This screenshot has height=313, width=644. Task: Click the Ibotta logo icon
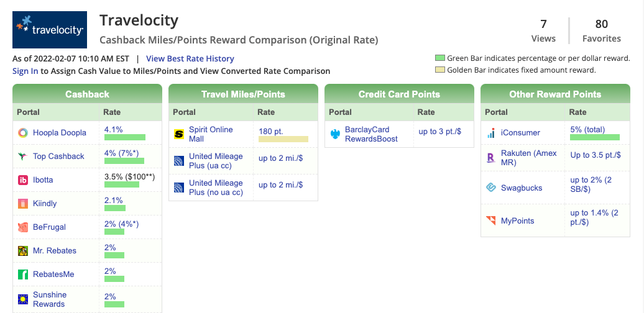pos(23,179)
